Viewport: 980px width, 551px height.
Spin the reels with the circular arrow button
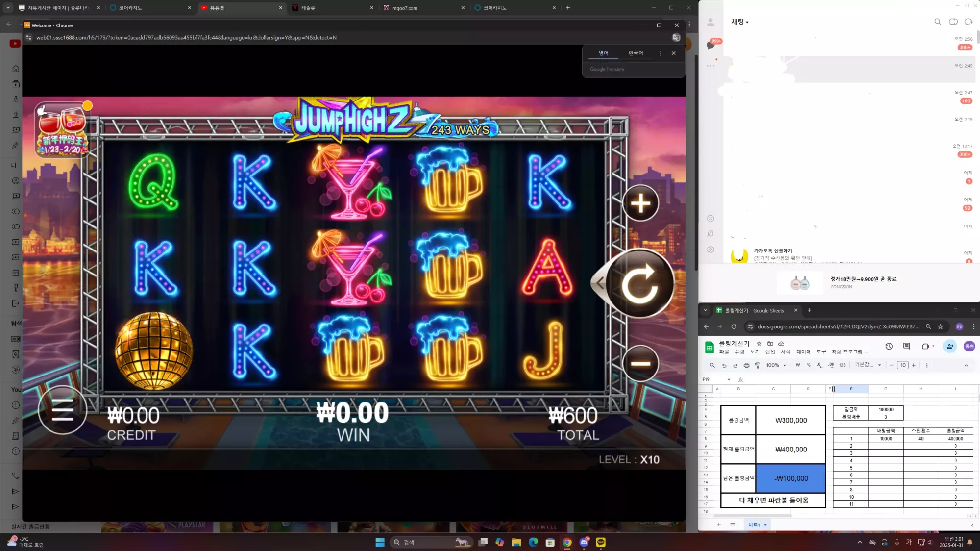tap(640, 283)
